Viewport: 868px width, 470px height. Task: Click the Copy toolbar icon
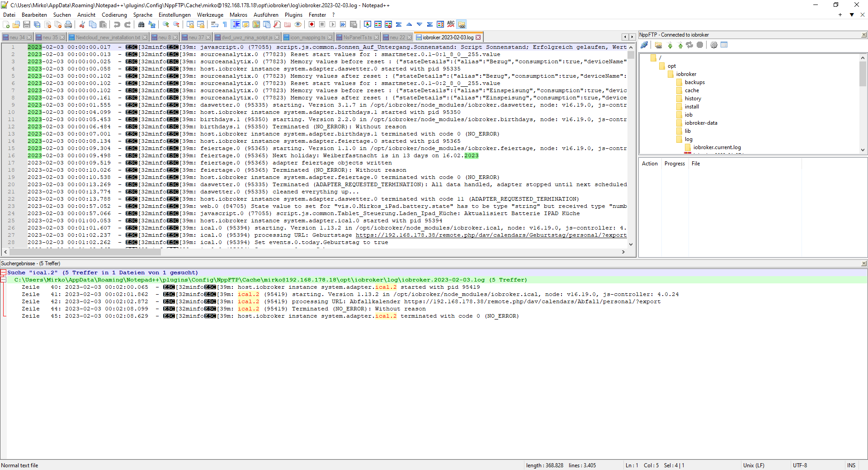pos(93,24)
